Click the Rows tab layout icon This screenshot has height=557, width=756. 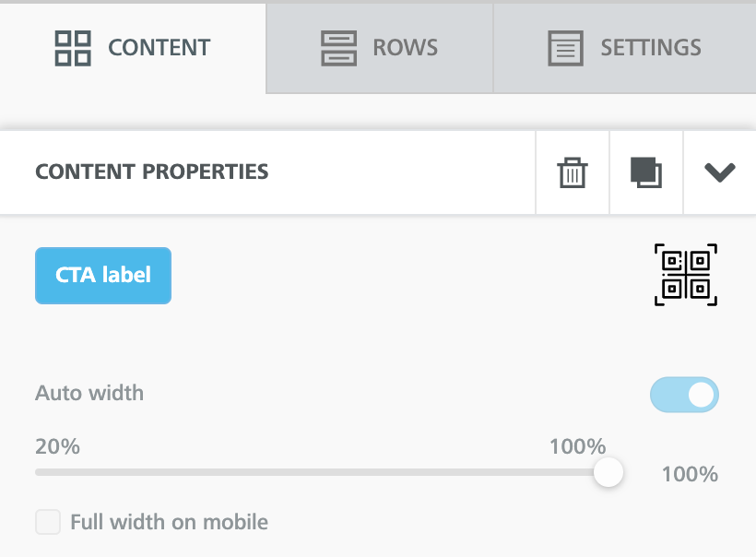click(x=338, y=48)
